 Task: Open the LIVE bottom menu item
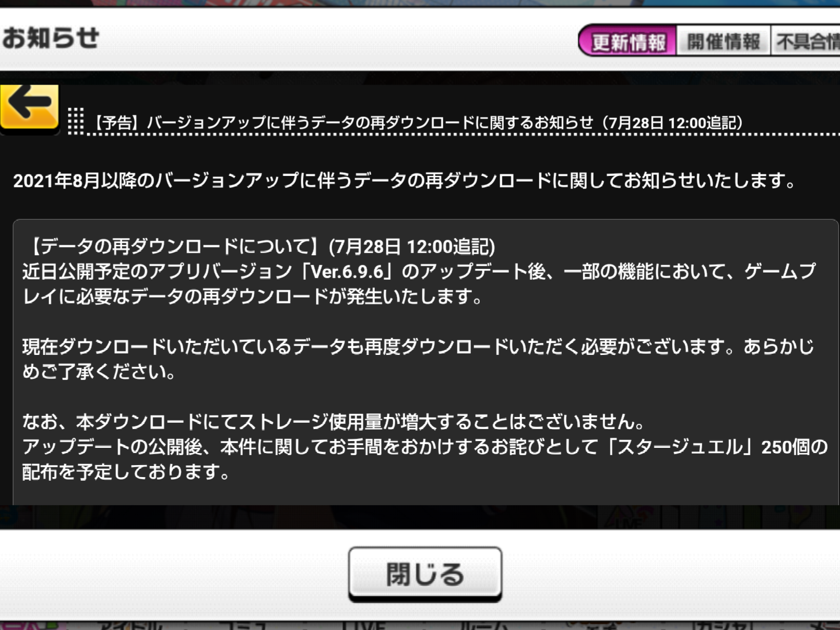tap(364, 625)
